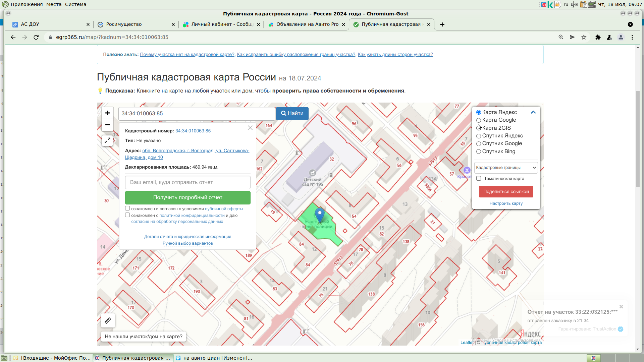The width and height of the screenshot is (644, 362).
Task: Bookmark page with star icon
Action: click(x=584, y=37)
